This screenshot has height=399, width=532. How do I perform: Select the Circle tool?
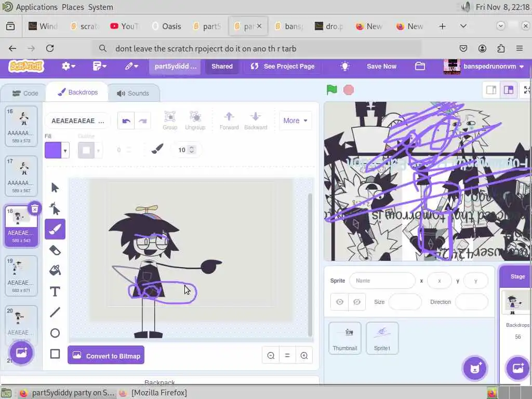(55, 333)
